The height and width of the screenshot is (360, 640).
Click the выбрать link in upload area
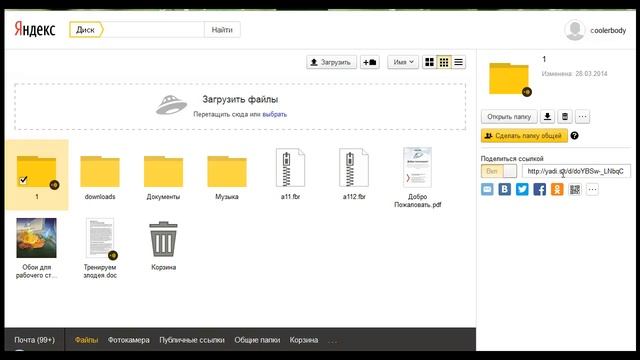pyautogui.click(x=274, y=114)
